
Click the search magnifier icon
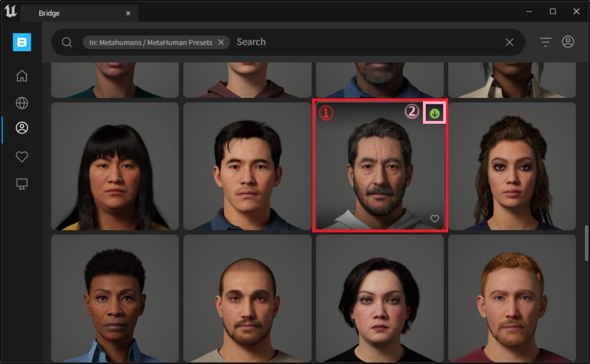pos(67,42)
